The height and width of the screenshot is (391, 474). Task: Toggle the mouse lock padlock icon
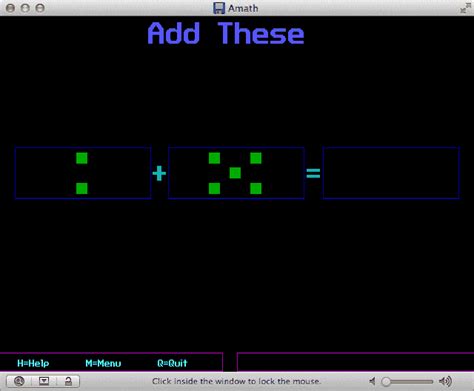(68, 381)
